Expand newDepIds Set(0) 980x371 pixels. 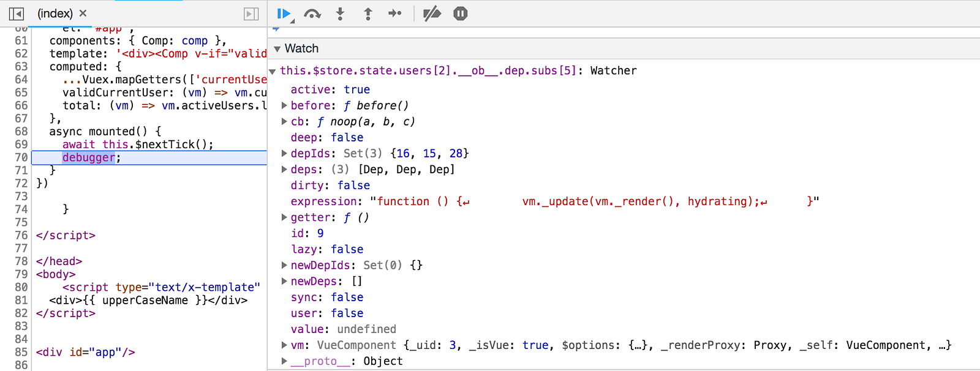click(284, 265)
